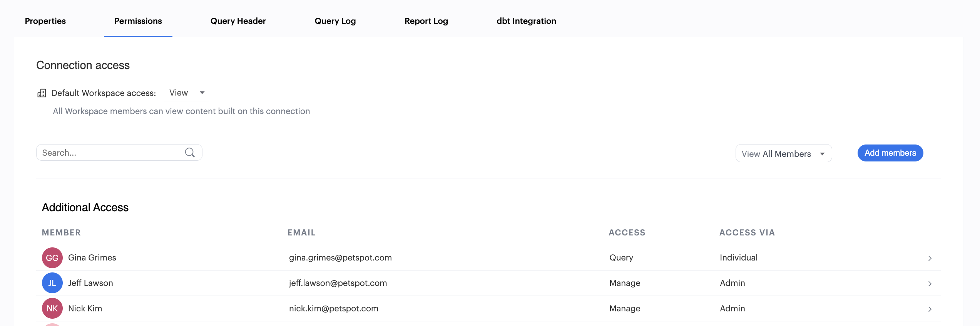Go to the Query Log tab

click(335, 21)
